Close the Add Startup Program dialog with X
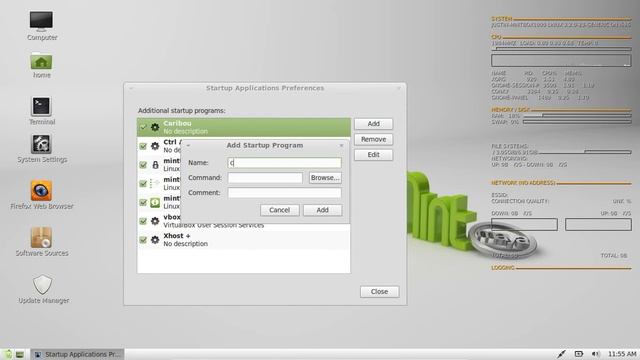Viewport: 640px width, 360px height. pos(341,145)
